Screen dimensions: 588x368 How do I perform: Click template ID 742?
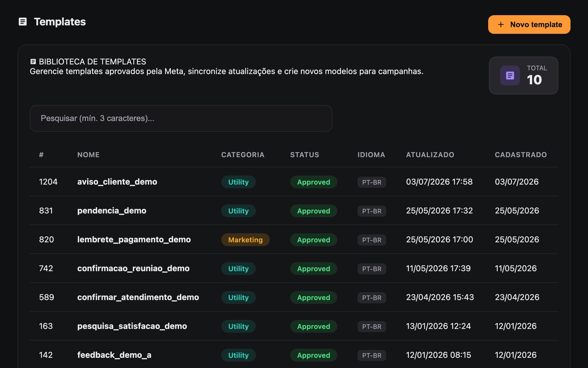tap(46, 268)
